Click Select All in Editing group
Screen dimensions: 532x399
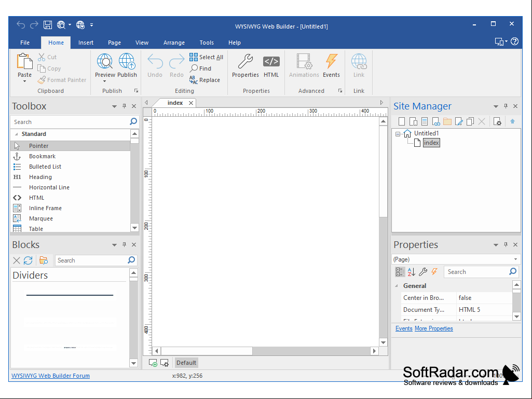[206, 57]
